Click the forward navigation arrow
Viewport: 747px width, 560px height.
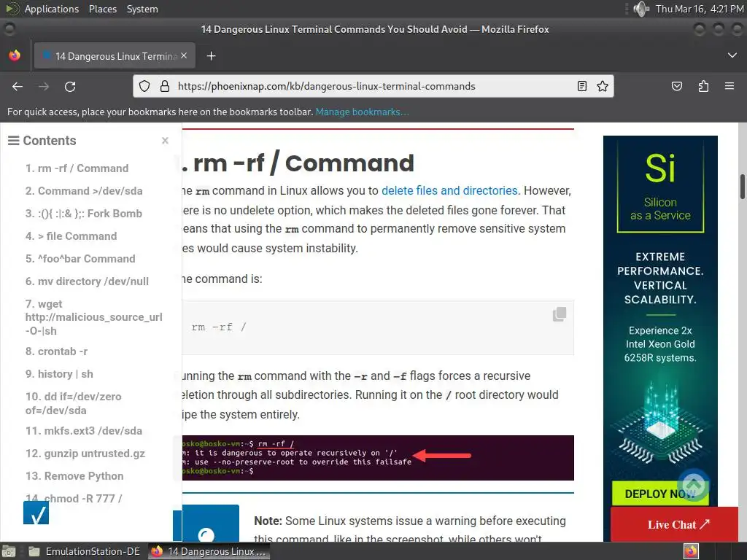(x=44, y=86)
